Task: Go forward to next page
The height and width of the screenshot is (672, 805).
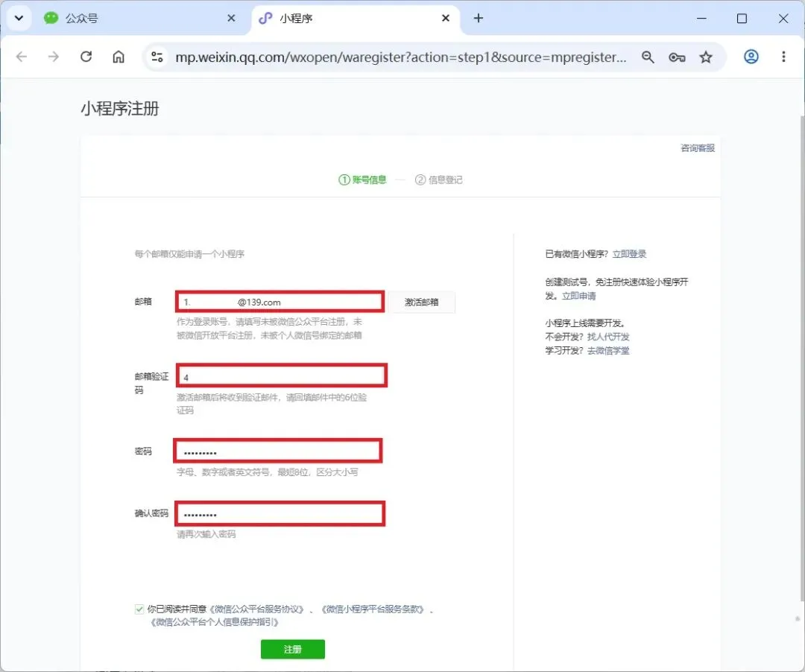Action: pyautogui.click(x=54, y=57)
